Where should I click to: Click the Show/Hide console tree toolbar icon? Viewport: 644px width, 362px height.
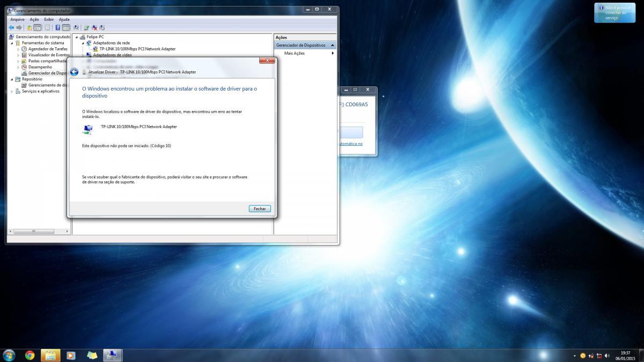coord(37,27)
